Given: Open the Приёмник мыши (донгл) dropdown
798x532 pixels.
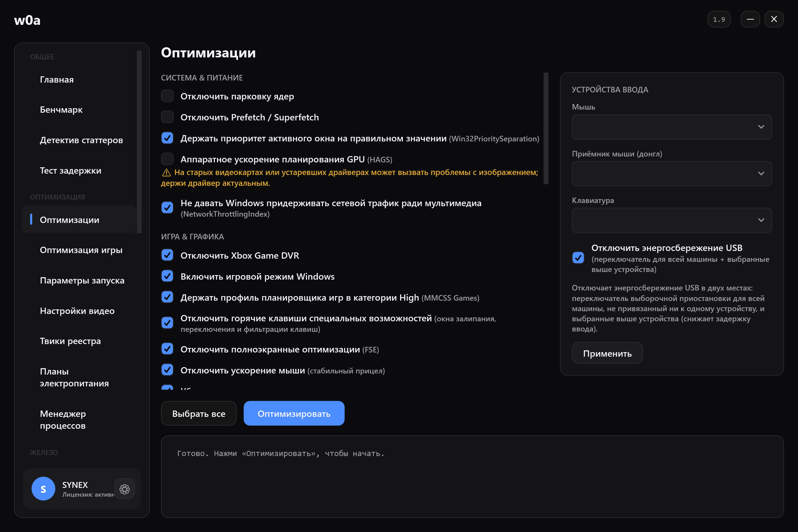Looking at the screenshot, I should [x=672, y=174].
